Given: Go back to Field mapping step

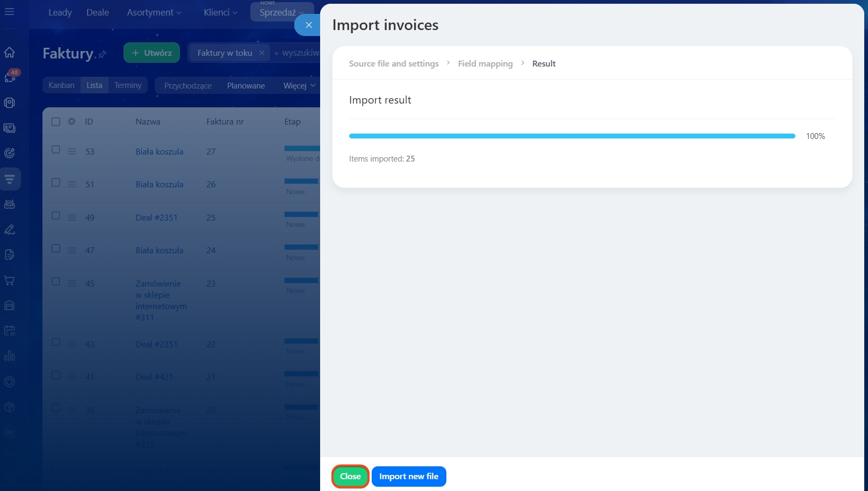Looking at the screenshot, I should tap(486, 63).
